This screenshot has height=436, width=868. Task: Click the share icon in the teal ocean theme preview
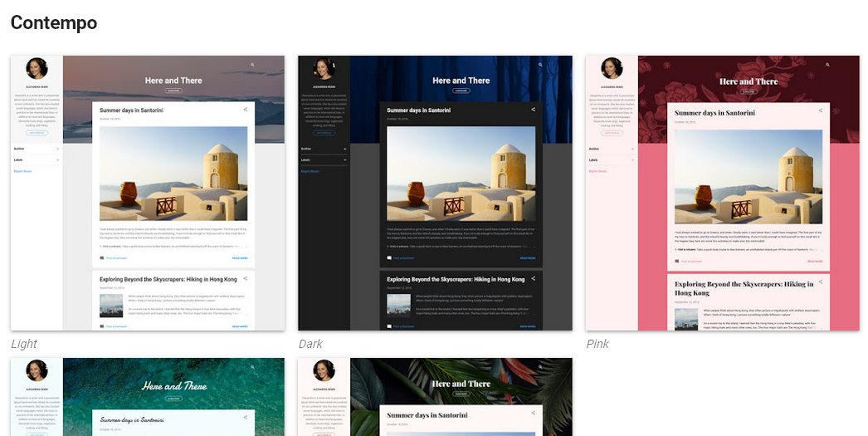point(246,417)
